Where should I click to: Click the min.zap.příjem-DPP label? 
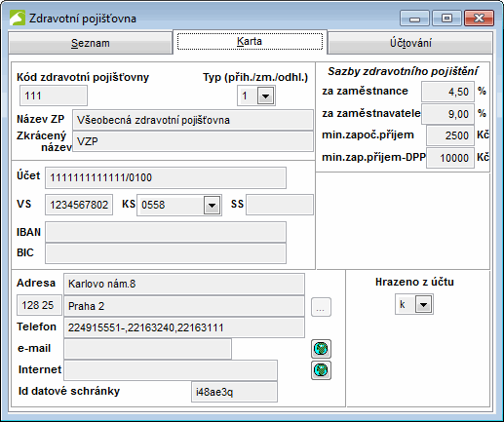coord(373,157)
